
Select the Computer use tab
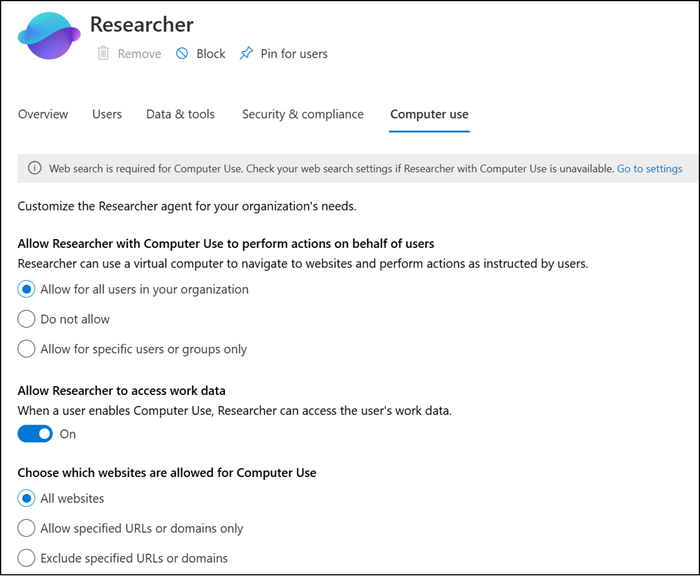pyautogui.click(x=429, y=114)
